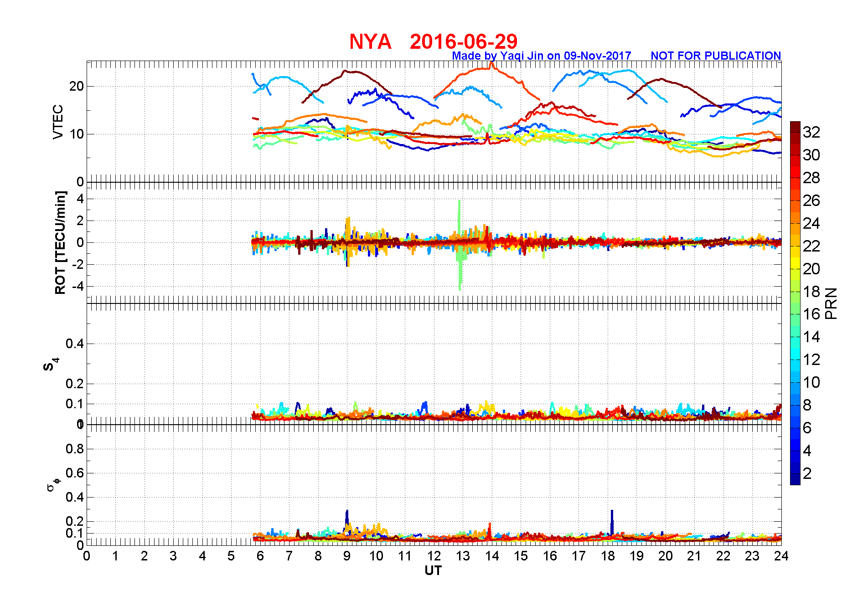Click colorbar tick label 16
The width and height of the screenshot is (868, 606).
(811, 314)
